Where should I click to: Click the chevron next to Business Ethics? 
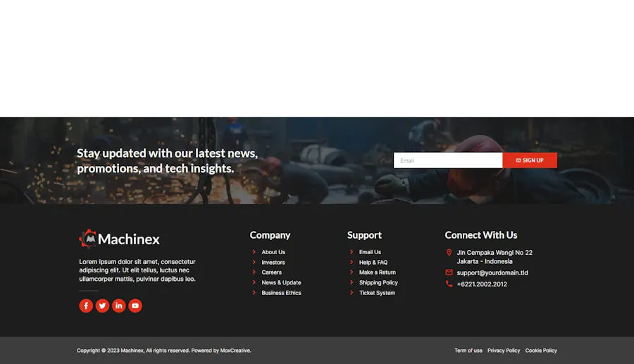254,292
